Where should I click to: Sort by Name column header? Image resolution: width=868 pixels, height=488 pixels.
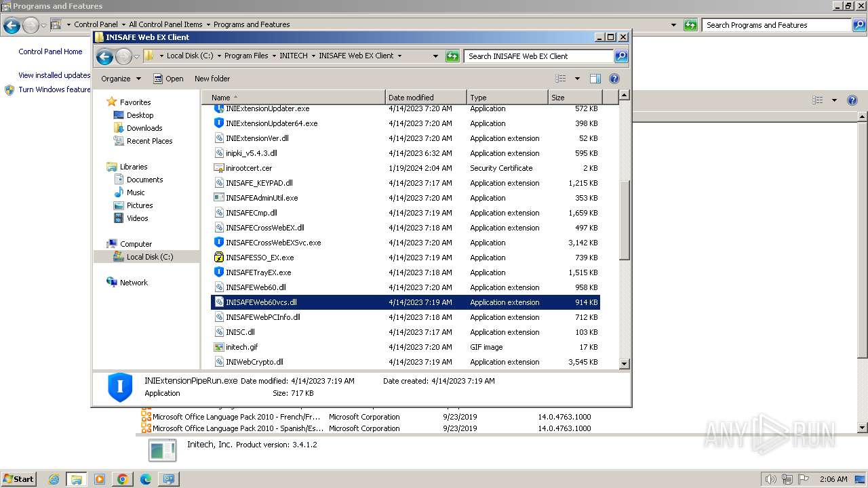pyautogui.click(x=294, y=98)
